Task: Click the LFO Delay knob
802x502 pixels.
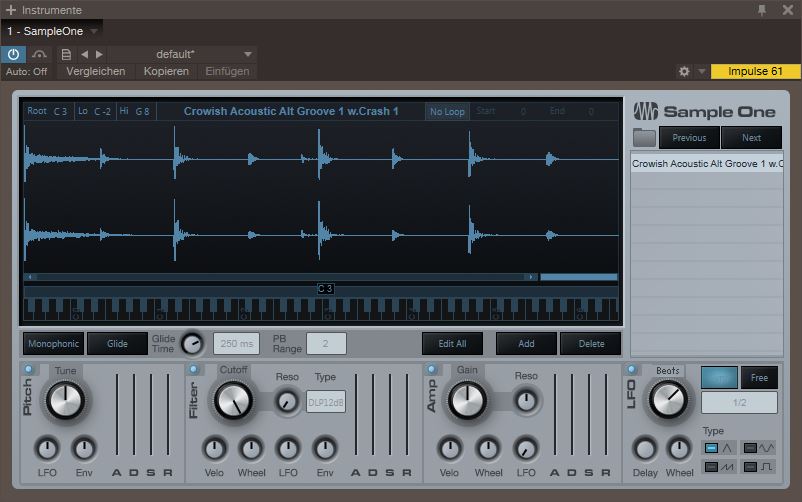Action: (x=645, y=449)
